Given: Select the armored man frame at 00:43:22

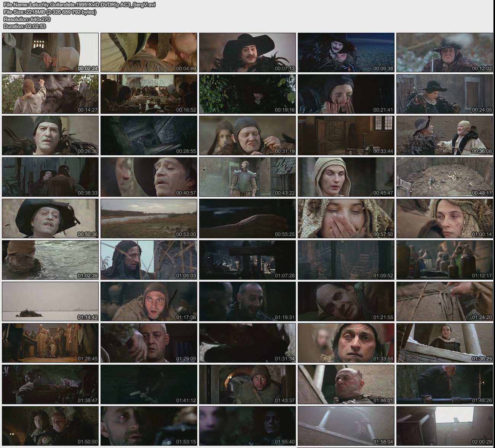Looking at the screenshot, I should (247, 177).
